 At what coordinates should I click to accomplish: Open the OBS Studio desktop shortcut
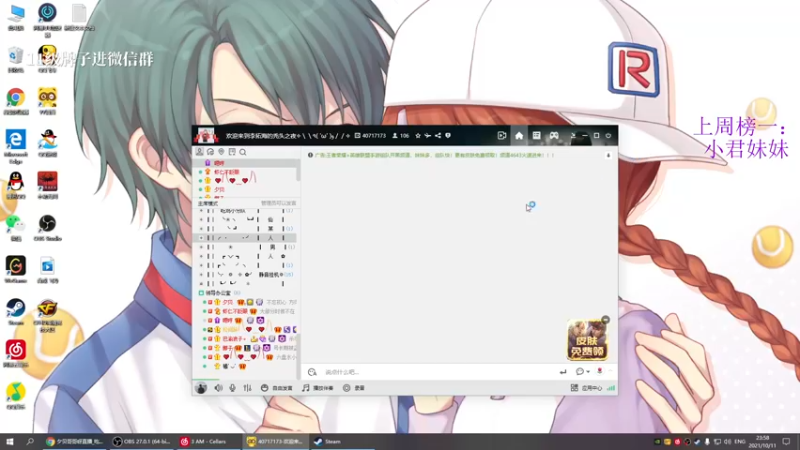coord(47,228)
